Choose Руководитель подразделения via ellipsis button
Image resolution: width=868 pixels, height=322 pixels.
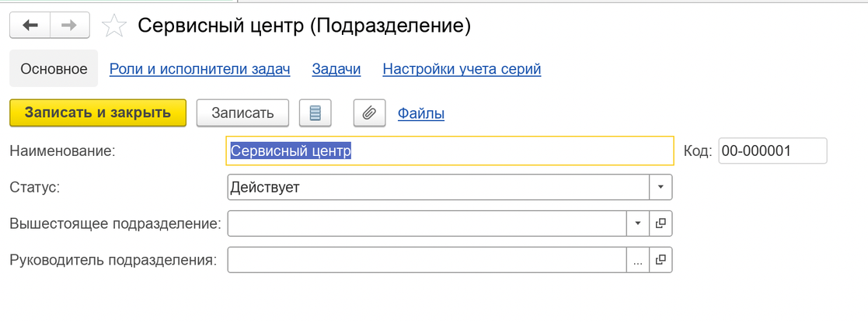638,260
